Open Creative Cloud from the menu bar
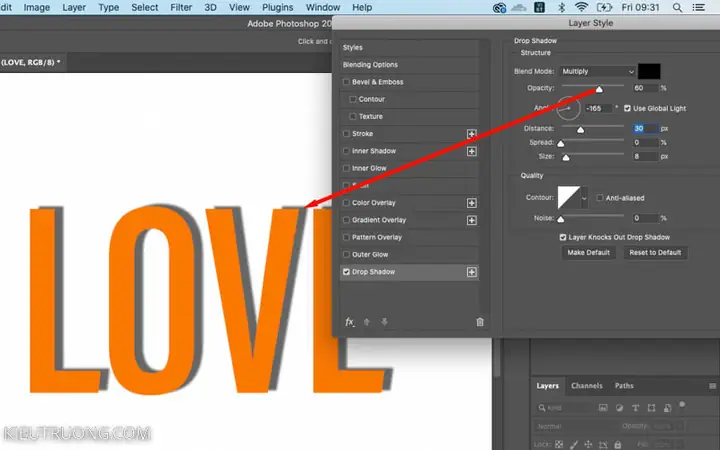The width and height of the screenshot is (720, 450). 499,7
